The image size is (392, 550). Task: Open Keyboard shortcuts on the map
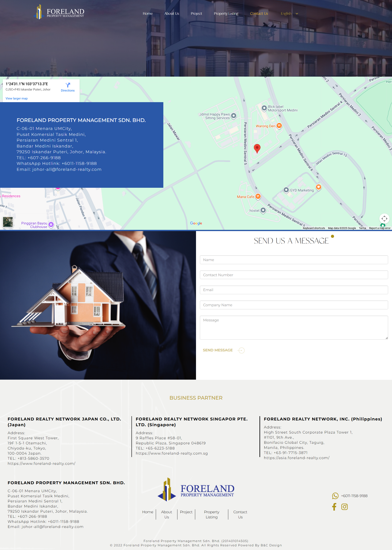click(x=314, y=228)
